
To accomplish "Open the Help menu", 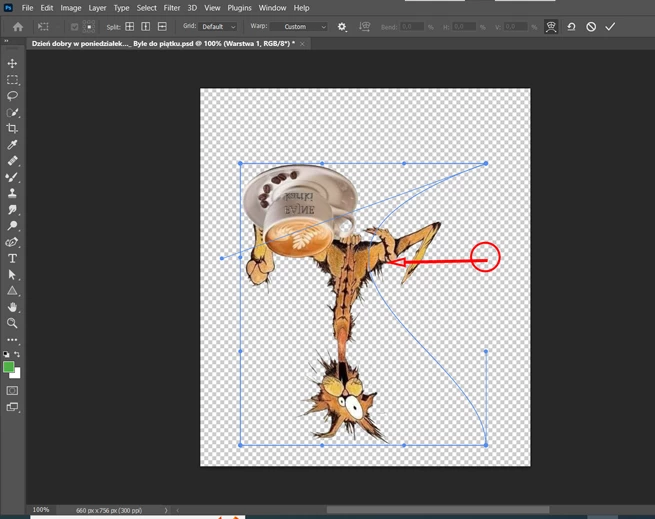I will pos(301,8).
